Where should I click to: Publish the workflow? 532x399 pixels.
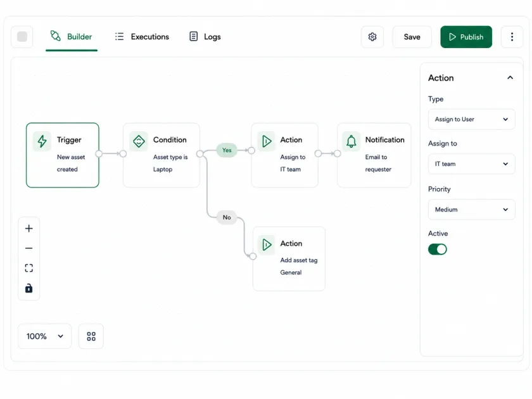[466, 37]
